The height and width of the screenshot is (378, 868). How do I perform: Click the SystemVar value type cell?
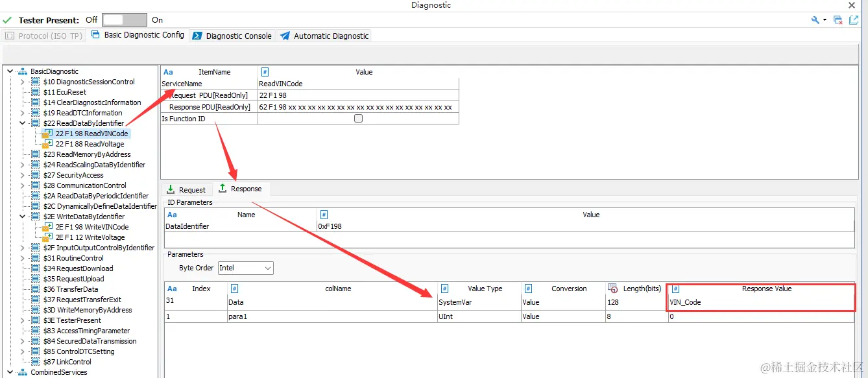(x=479, y=302)
